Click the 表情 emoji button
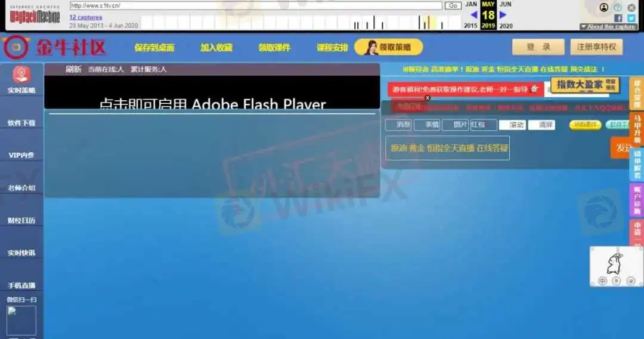Viewport: 644px width, 339px height. pyautogui.click(x=427, y=125)
